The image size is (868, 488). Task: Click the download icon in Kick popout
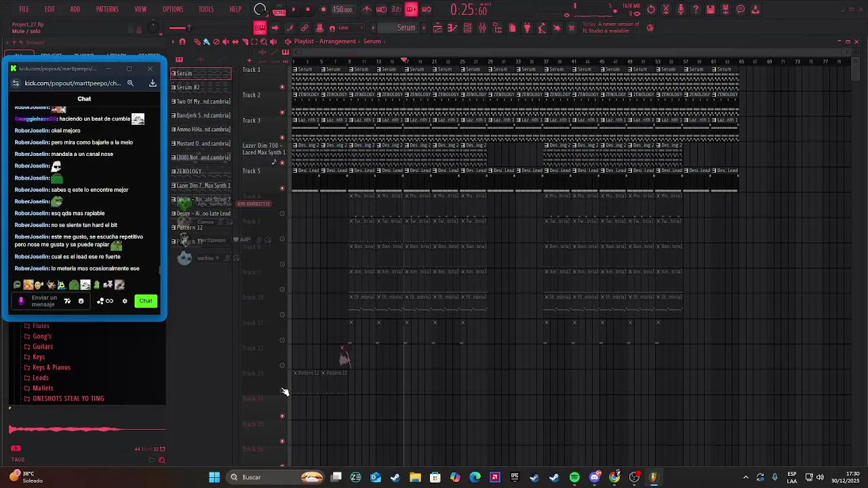point(153,83)
